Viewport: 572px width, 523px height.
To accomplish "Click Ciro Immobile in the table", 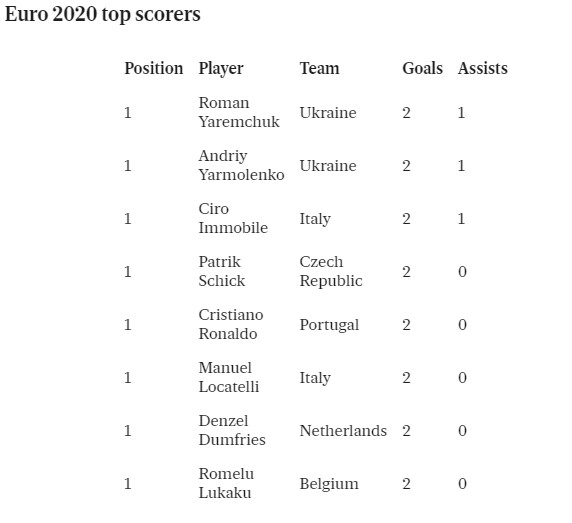I will [233, 218].
